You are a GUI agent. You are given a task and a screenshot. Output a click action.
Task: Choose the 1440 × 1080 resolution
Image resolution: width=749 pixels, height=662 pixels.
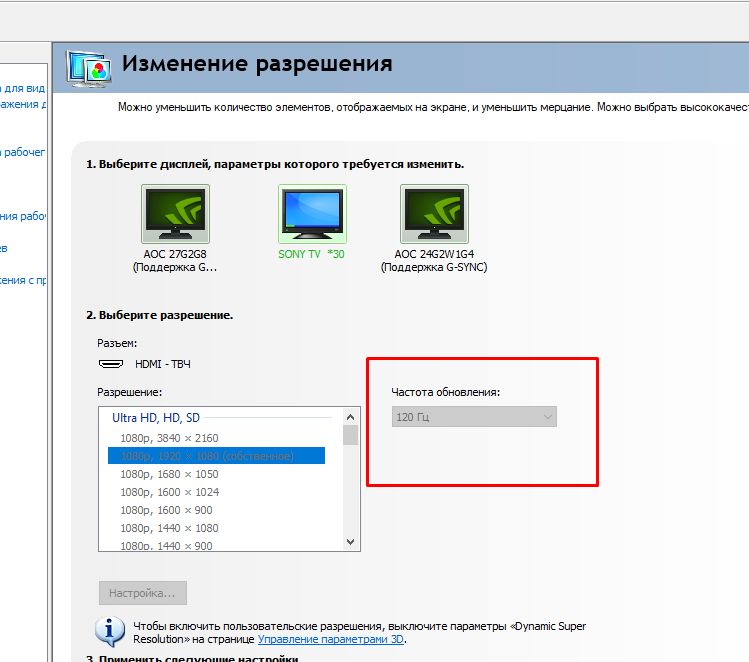[x=169, y=528]
